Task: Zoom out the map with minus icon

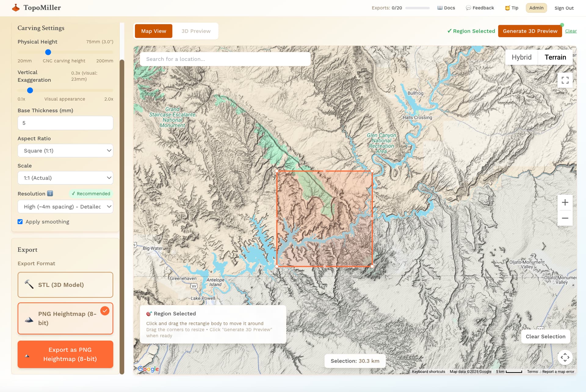Action: pos(565,218)
